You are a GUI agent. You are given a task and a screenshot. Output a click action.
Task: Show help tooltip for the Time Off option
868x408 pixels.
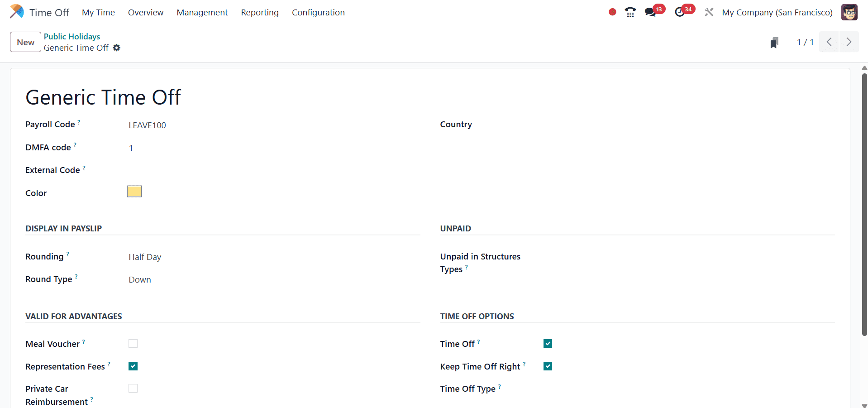(479, 341)
